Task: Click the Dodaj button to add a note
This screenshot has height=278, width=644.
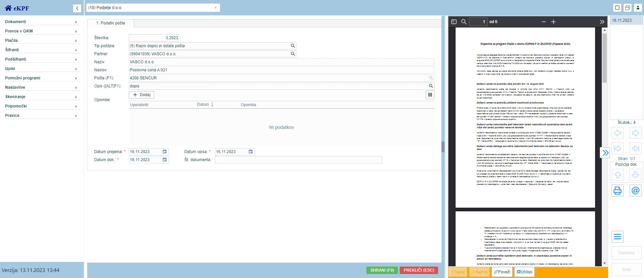Action: click(141, 95)
